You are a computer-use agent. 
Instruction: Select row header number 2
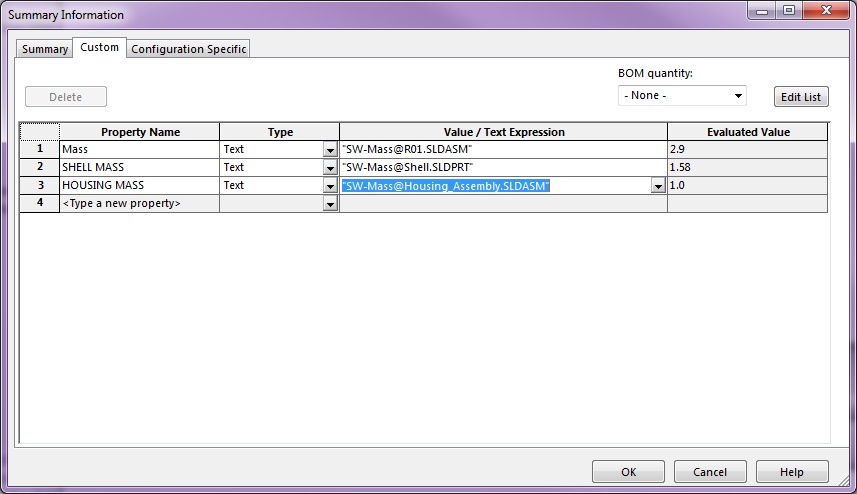[39, 167]
